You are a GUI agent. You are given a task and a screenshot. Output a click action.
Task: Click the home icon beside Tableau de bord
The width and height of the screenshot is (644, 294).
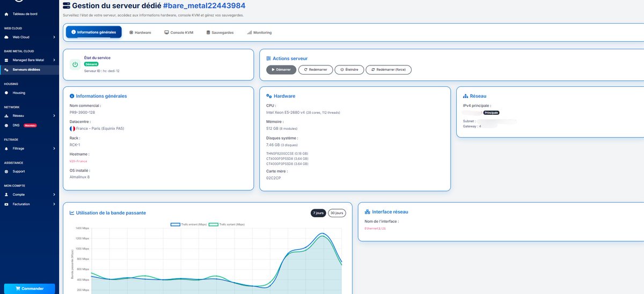click(6, 13)
